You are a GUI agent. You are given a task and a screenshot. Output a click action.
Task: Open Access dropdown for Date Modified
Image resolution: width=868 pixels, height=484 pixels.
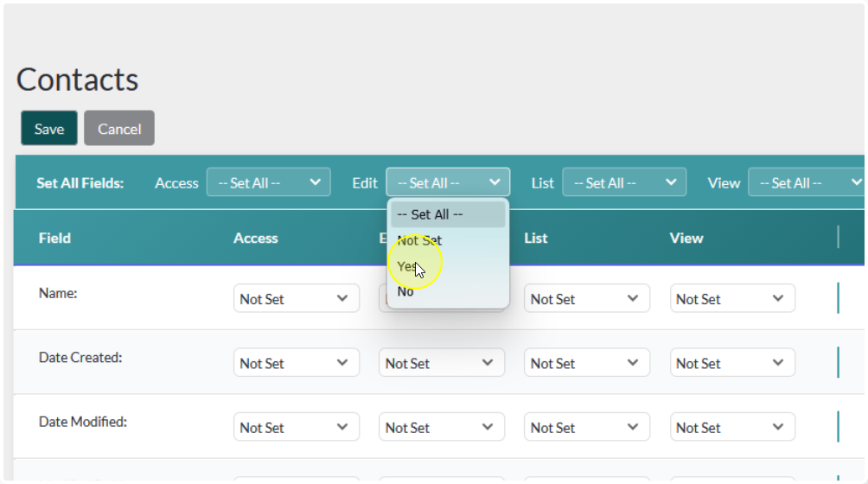tap(296, 427)
